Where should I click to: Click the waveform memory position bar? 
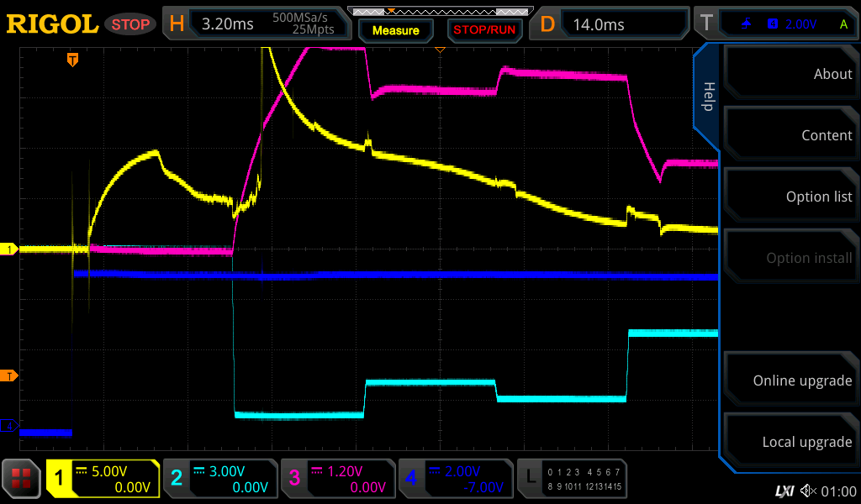[x=437, y=12]
